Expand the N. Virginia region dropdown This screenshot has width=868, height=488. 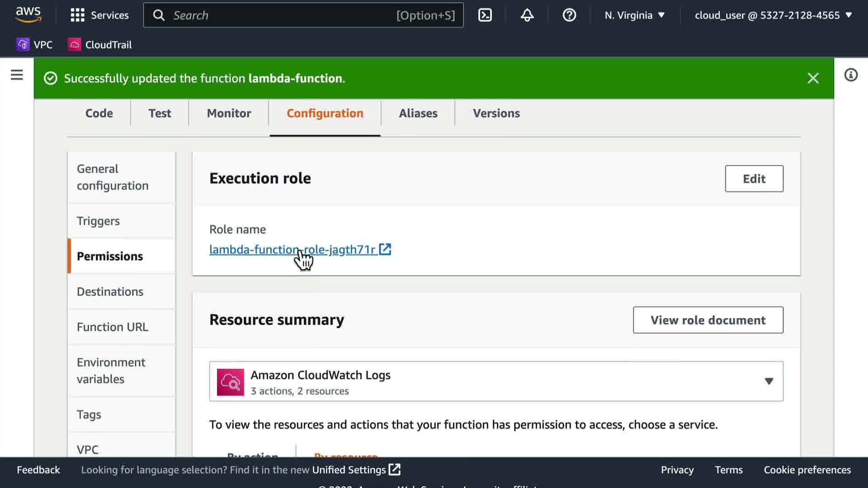point(634,15)
